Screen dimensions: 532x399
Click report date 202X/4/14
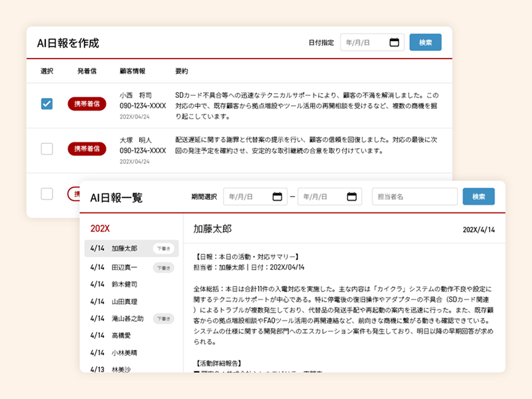coord(479,230)
